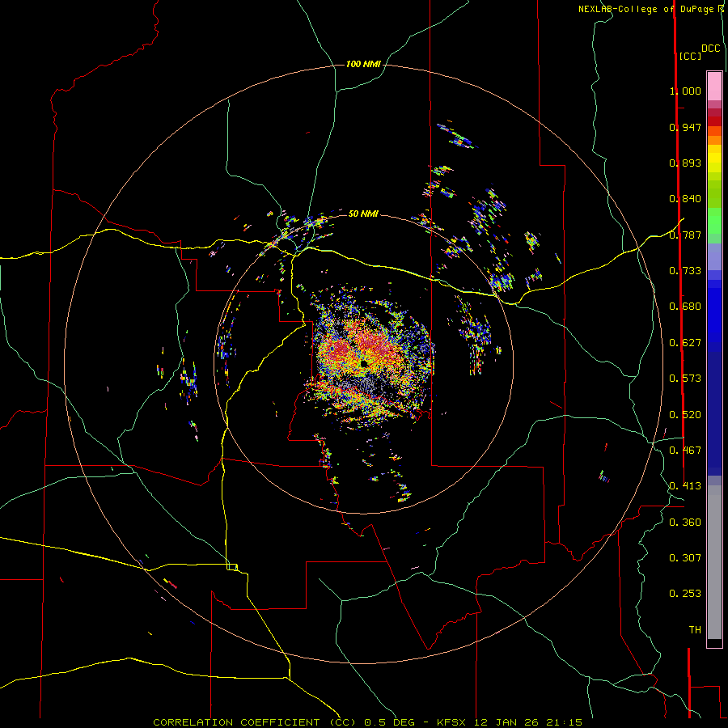Click the CORRELATION COEFFICIENT (CC) product title

[x=255, y=722]
